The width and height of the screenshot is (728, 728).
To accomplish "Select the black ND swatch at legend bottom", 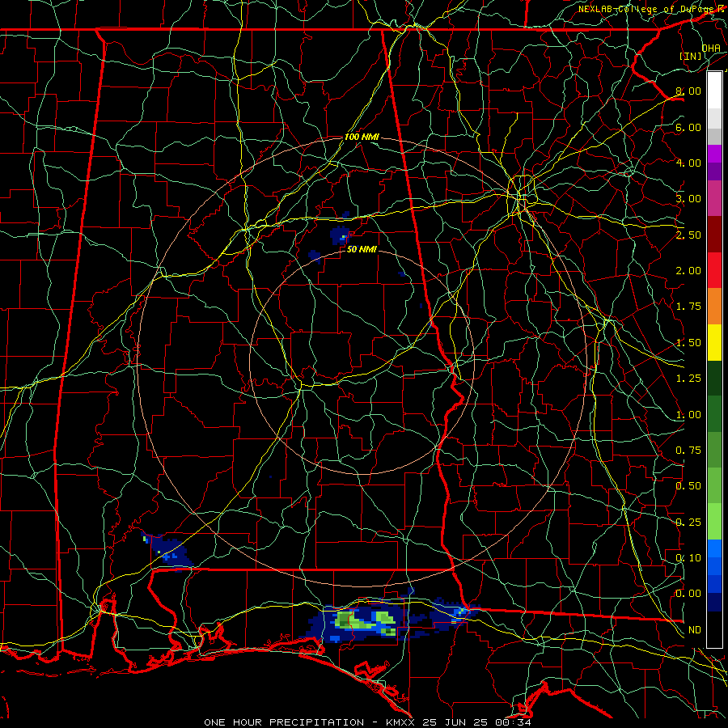I will 714,629.
